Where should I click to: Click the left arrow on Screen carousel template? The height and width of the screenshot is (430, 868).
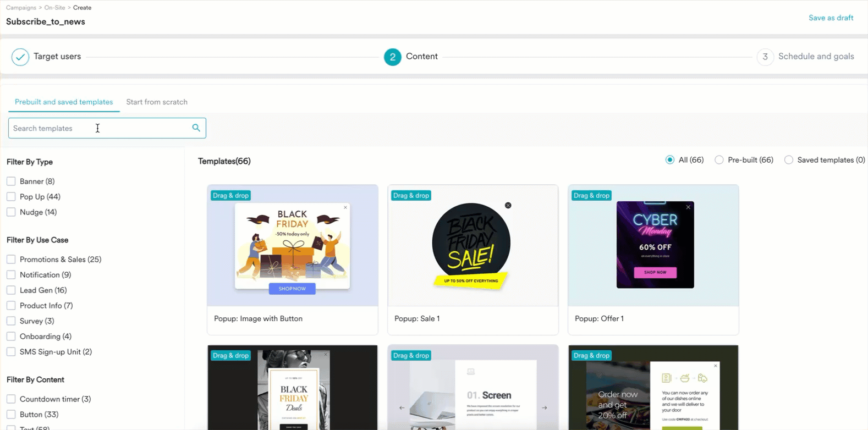402,407
